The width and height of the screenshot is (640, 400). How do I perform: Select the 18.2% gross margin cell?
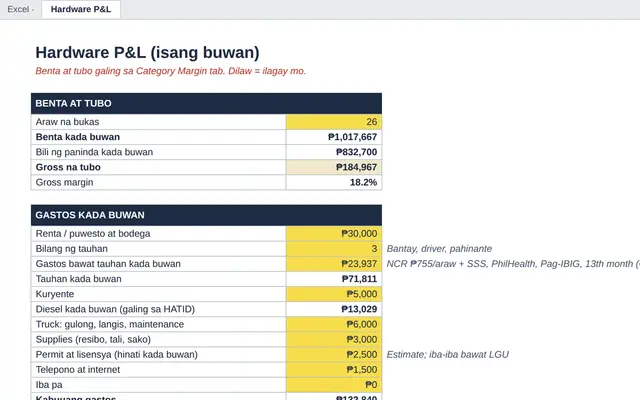(x=334, y=182)
